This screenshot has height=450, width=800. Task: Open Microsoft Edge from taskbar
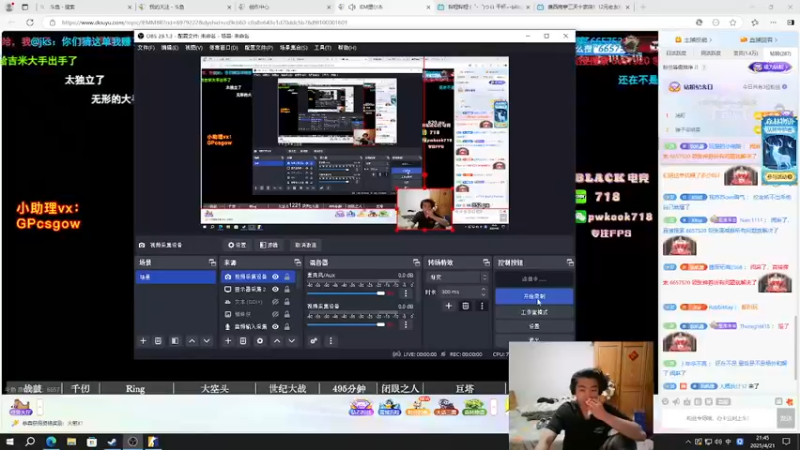51,441
